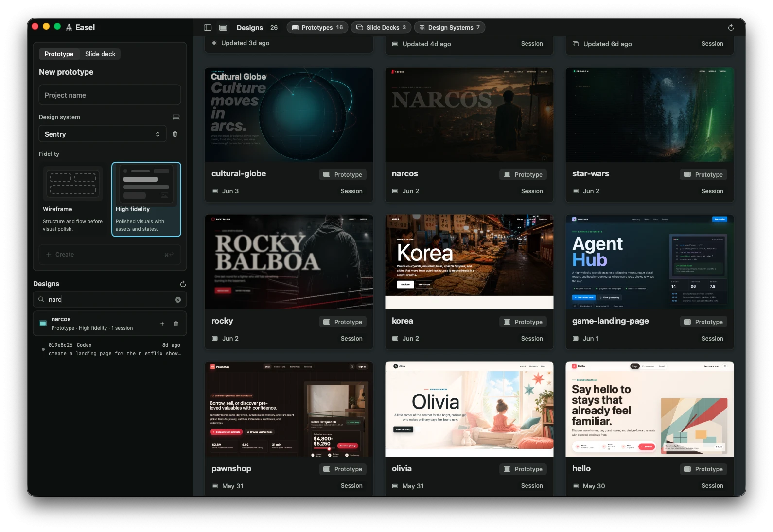Clear the 'narc' search with the x icon
The image size is (773, 532).
coord(178,300)
